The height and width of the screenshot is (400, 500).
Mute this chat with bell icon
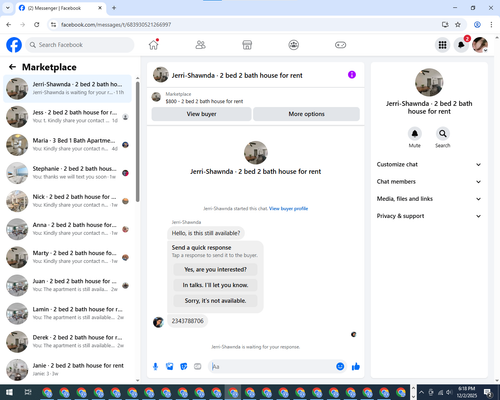tap(414, 134)
